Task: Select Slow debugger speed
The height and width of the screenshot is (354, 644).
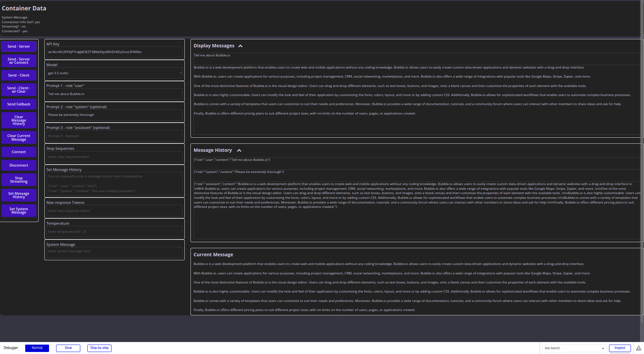Action: click(68, 348)
